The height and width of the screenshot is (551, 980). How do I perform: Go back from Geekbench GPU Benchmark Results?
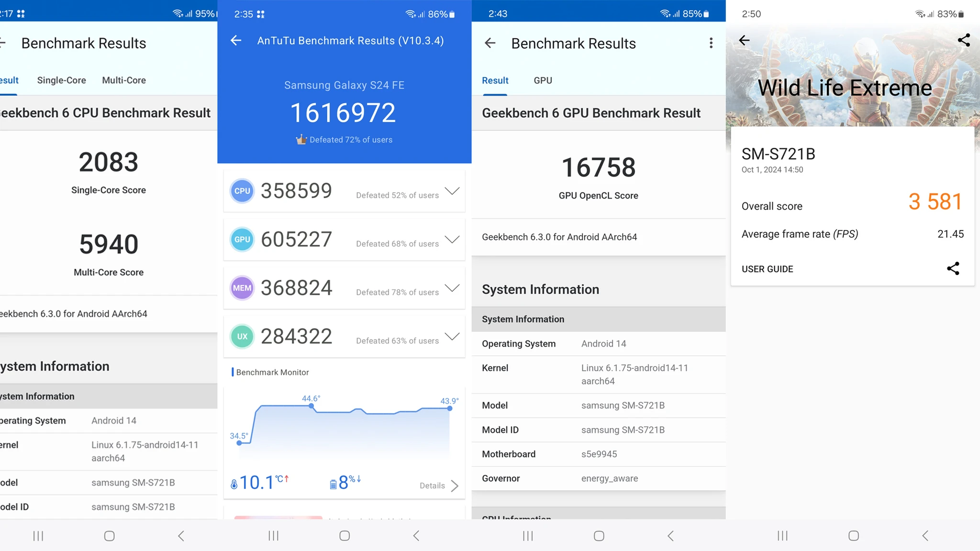click(490, 44)
